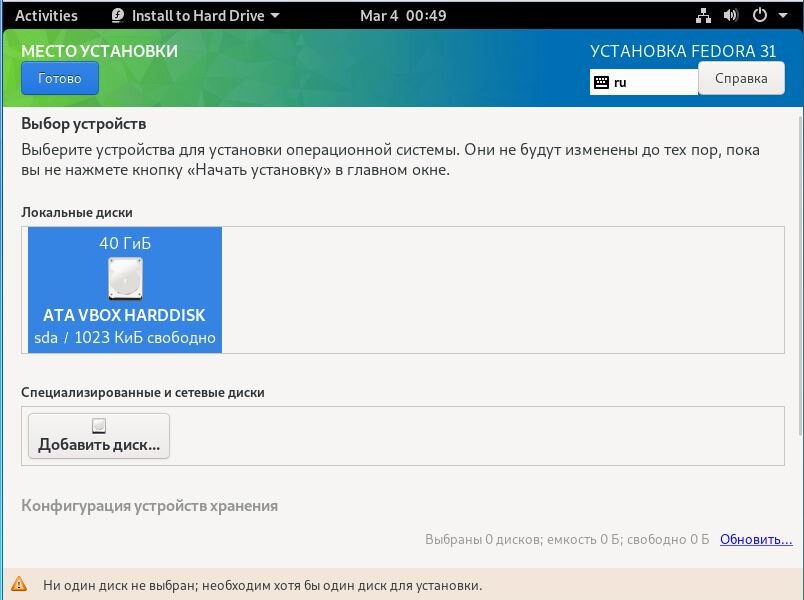Click warning message about no disk selected
This screenshot has height=600, width=804.
point(263,585)
